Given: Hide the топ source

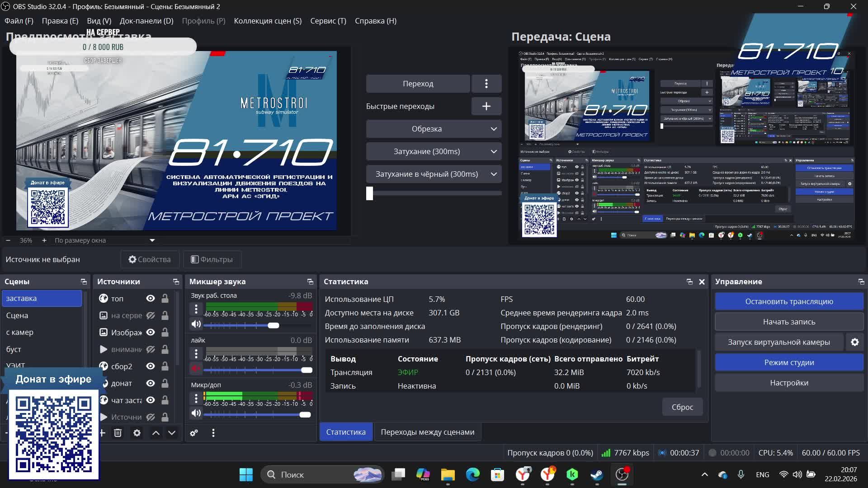Looking at the screenshot, I should click(151, 298).
